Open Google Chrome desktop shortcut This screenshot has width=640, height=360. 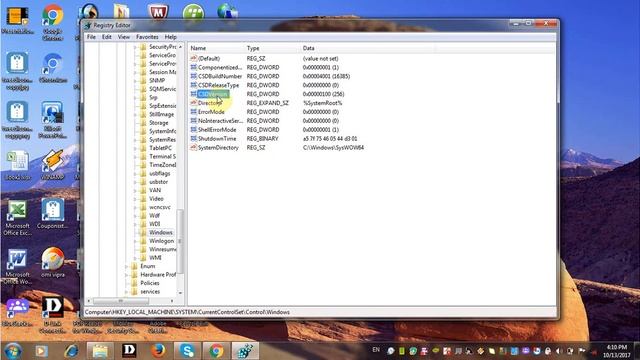tap(53, 22)
